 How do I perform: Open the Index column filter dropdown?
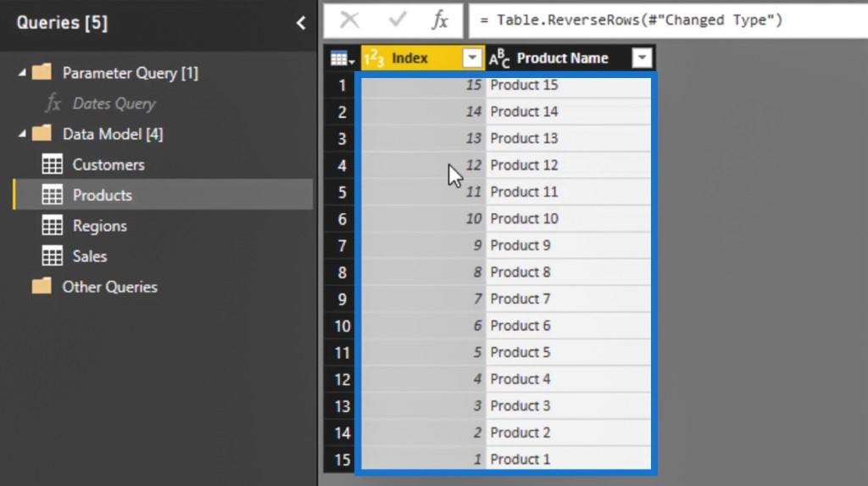click(x=471, y=58)
